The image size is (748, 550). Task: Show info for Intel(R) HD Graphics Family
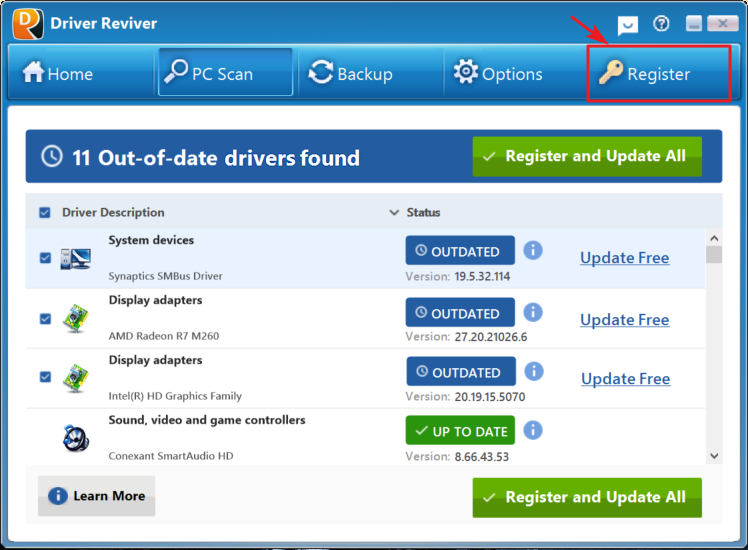click(x=534, y=371)
